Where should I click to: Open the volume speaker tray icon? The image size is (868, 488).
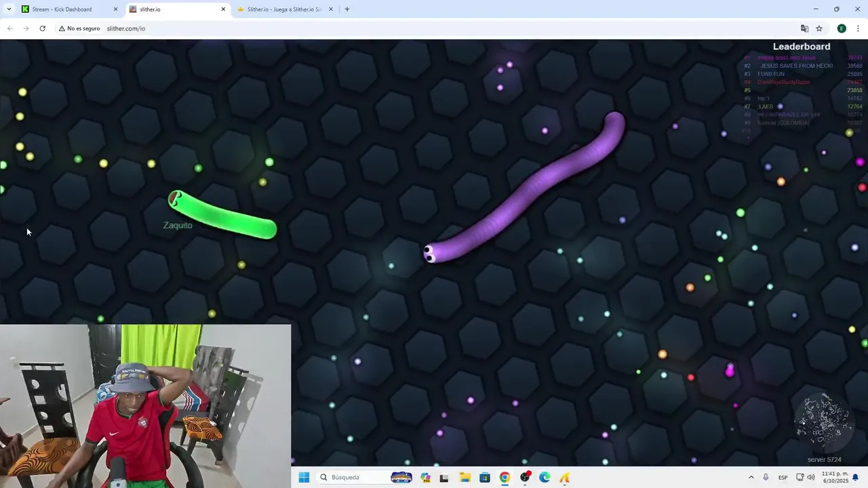click(810, 477)
